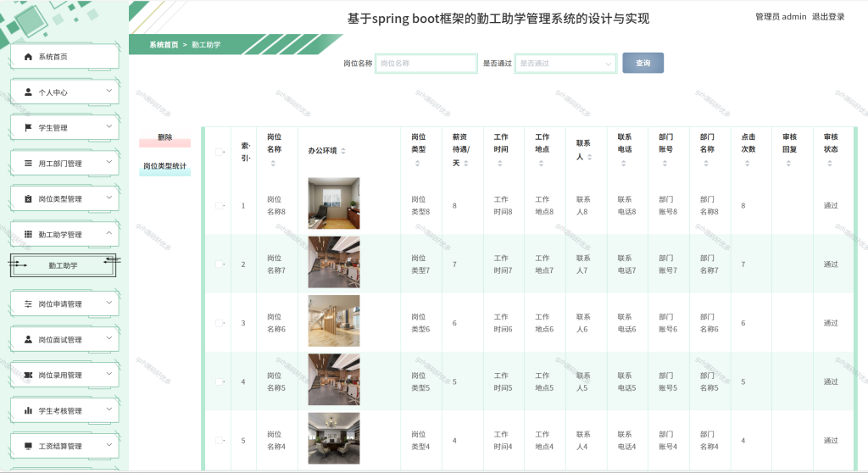Click the home icon beside 系统首页
The image size is (868, 473).
point(28,57)
